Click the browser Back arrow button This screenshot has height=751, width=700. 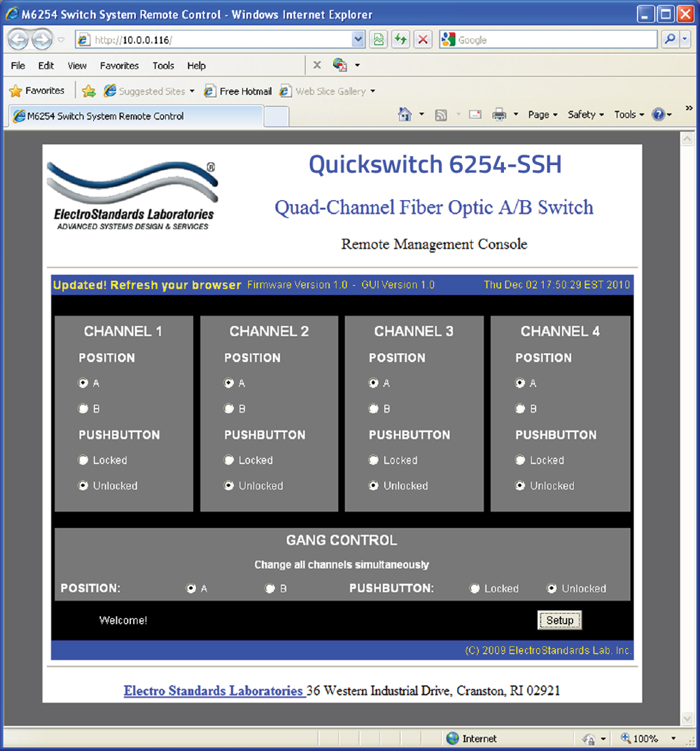pyautogui.click(x=18, y=39)
